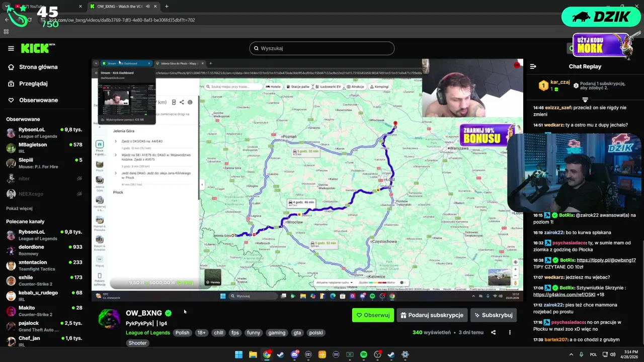Expand followed list with Pokaż więcej
This screenshot has width=644, height=362.
tap(19, 208)
